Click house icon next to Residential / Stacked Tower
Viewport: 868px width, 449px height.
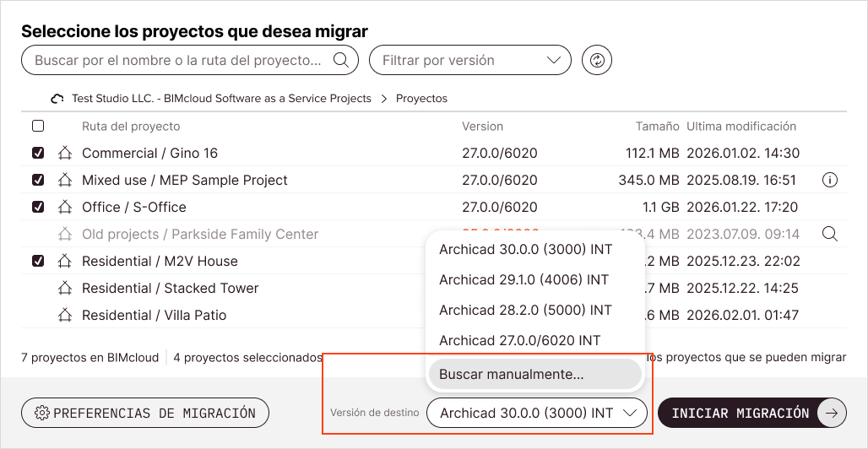pyautogui.click(x=65, y=288)
